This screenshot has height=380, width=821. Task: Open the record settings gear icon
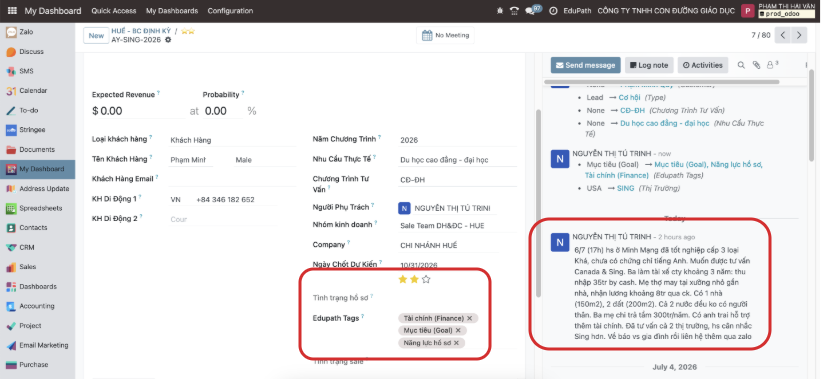168,40
